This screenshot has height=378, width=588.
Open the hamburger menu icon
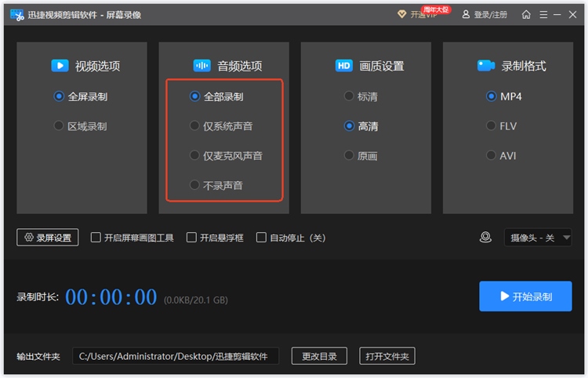[x=543, y=15]
